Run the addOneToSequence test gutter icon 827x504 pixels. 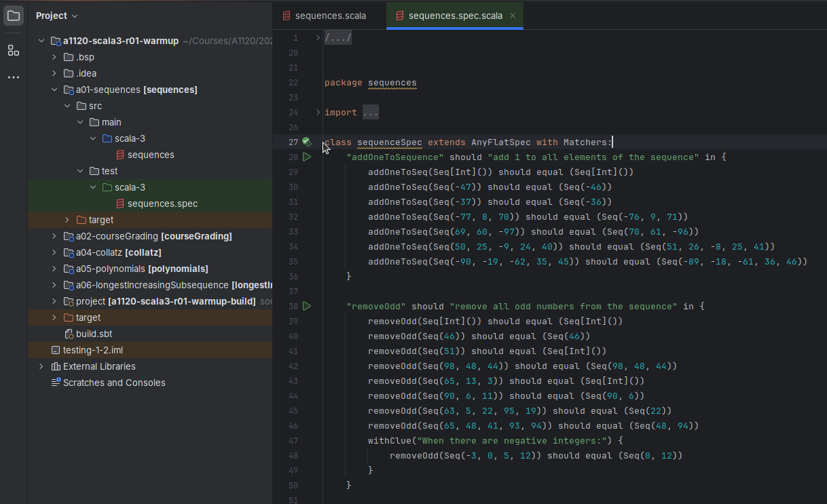(307, 157)
